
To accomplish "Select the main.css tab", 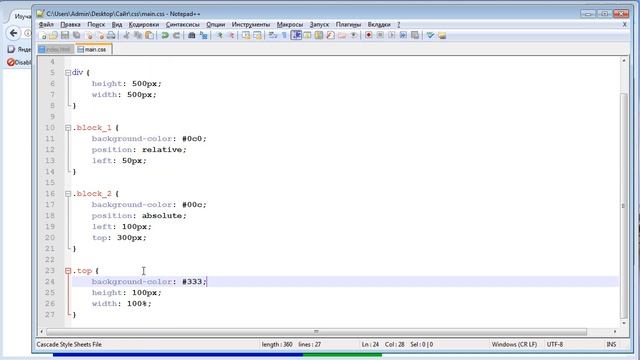I will tap(93, 49).
